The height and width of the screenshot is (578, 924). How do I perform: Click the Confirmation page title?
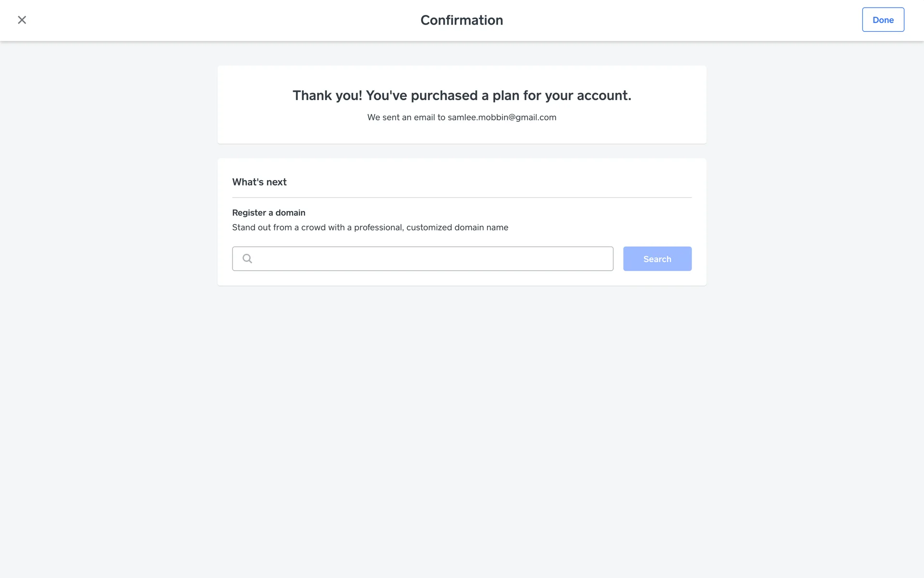pos(462,20)
